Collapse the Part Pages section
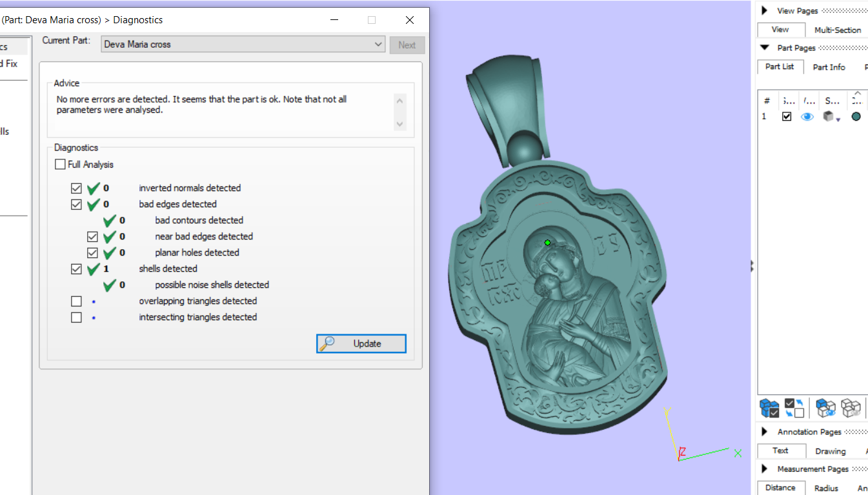The height and width of the screenshot is (495, 868). click(x=765, y=48)
